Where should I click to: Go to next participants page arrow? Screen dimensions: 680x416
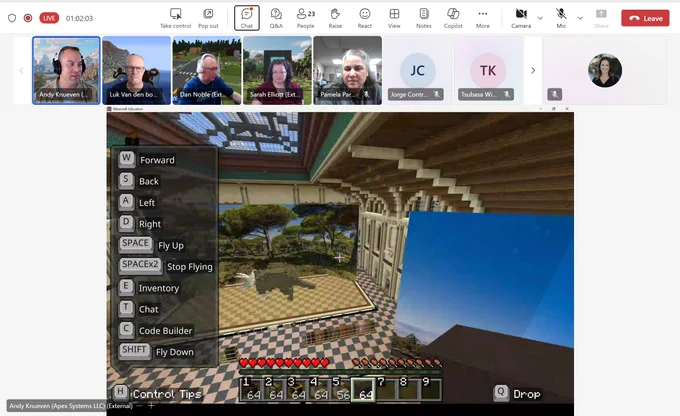(x=533, y=70)
